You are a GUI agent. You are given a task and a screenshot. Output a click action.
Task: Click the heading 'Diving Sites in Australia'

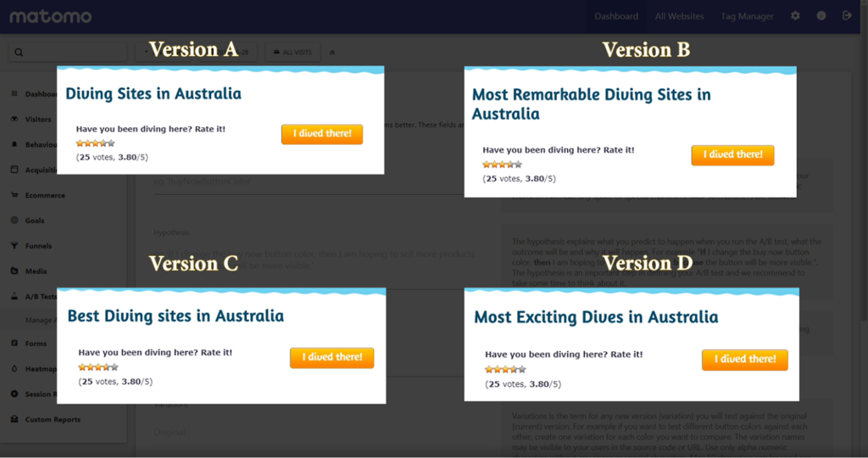(x=153, y=93)
